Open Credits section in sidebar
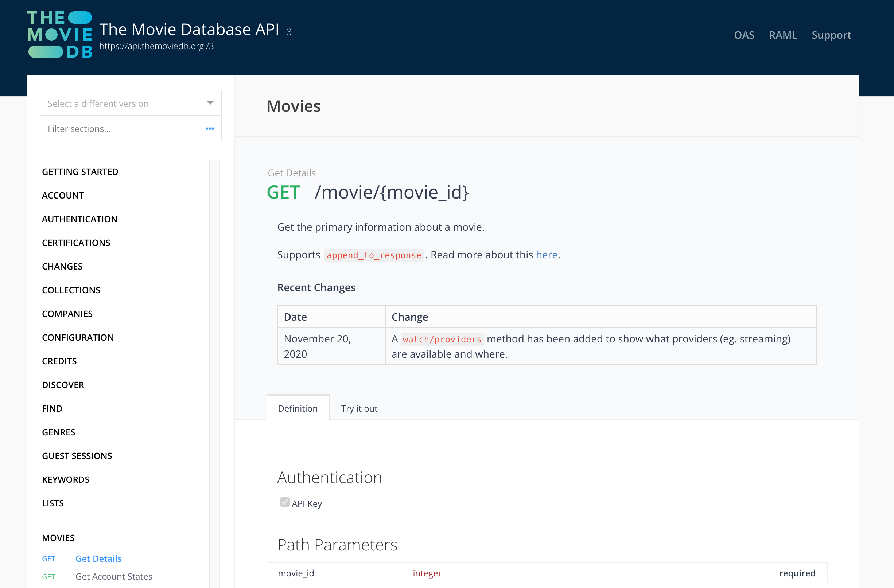Viewport: 894px width, 588px height. [x=59, y=361]
